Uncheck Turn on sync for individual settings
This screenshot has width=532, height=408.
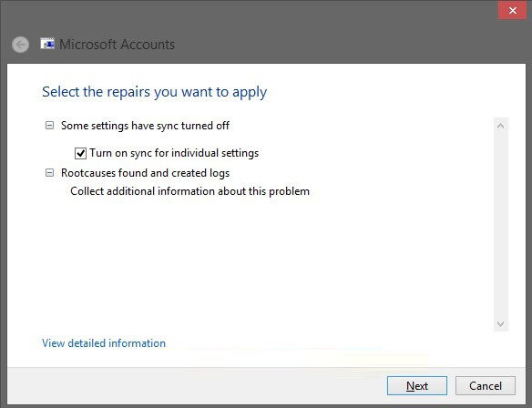click(80, 153)
